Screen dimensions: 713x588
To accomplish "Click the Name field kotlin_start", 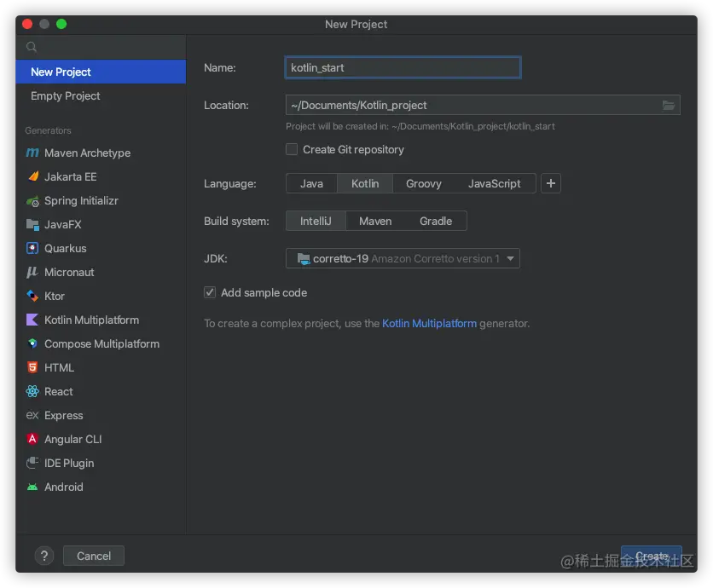I will (x=403, y=67).
